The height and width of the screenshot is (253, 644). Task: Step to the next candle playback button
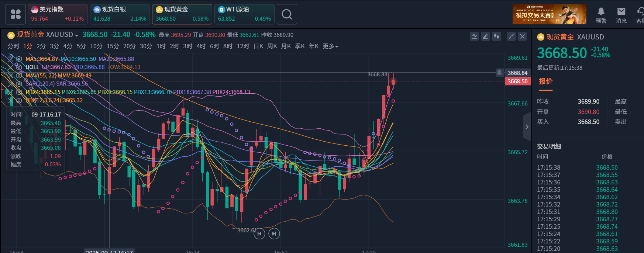274,233
